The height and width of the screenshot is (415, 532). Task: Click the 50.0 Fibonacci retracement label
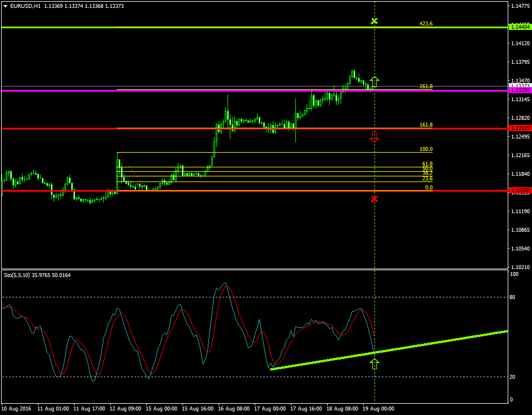(x=426, y=167)
